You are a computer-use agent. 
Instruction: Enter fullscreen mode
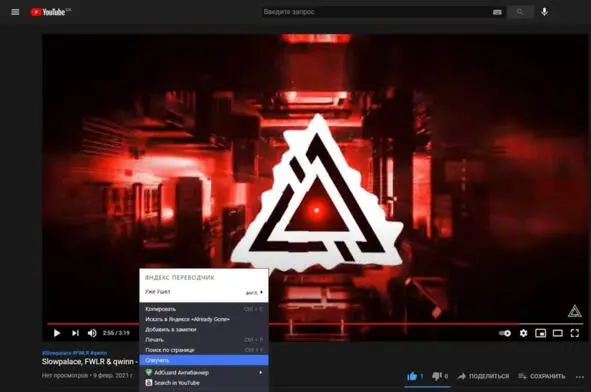(574, 333)
